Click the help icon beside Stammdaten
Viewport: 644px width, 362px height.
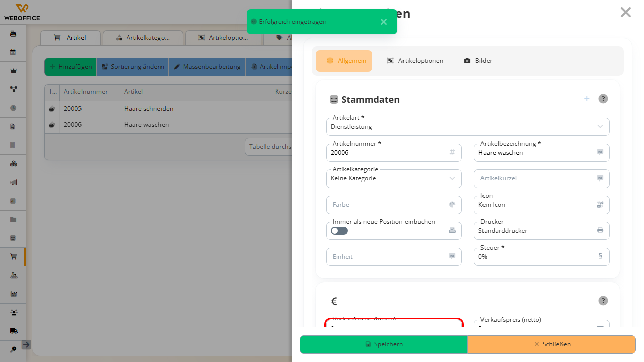[603, 99]
